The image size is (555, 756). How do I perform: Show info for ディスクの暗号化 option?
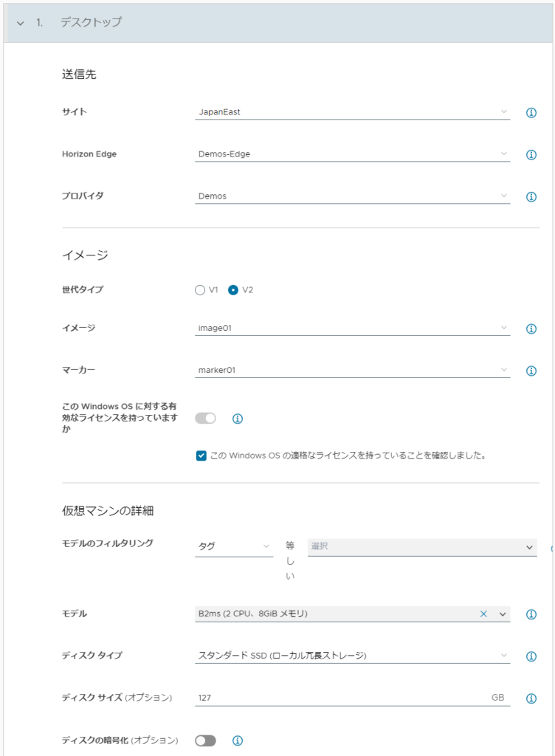point(238,740)
